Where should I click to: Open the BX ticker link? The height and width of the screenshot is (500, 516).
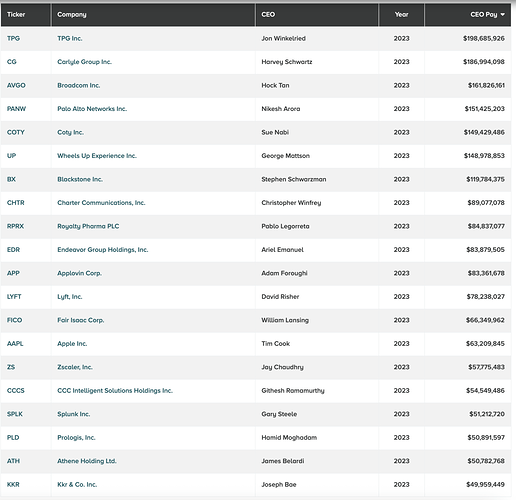pyautogui.click(x=11, y=179)
